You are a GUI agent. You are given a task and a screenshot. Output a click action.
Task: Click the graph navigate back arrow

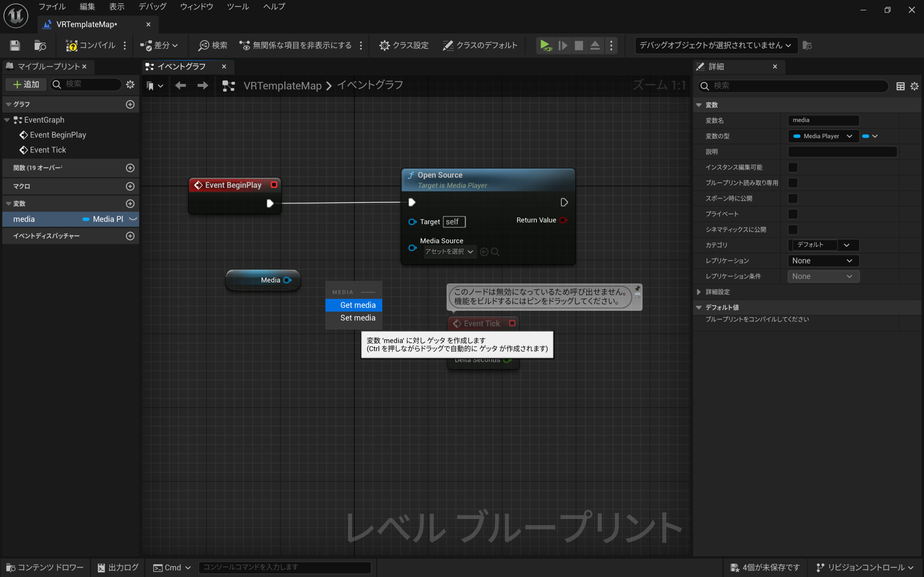pyautogui.click(x=180, y=85)
